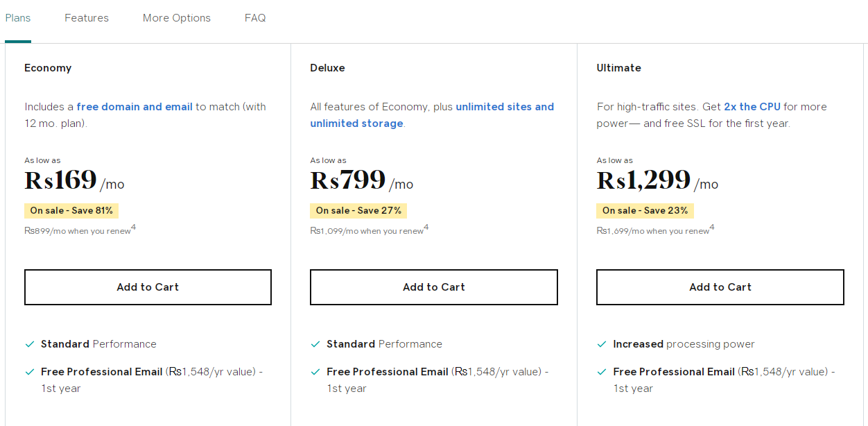868x426 pixels.
Task: Click the Increased processing power checkmark under Ultimate
Action: point(602,344)
